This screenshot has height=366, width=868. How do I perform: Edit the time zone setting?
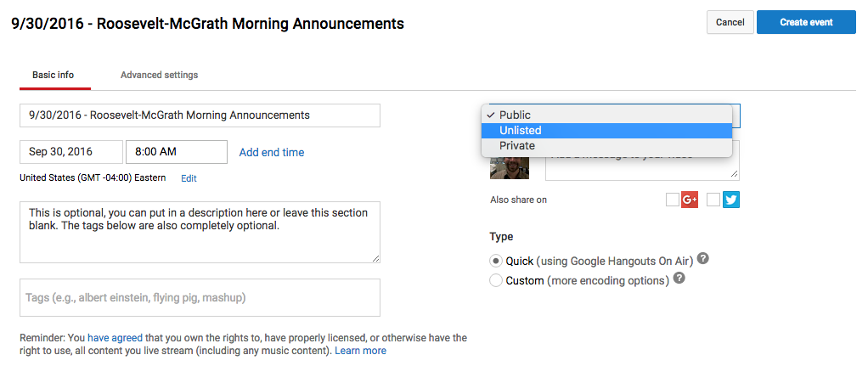(x=189, y=178)
